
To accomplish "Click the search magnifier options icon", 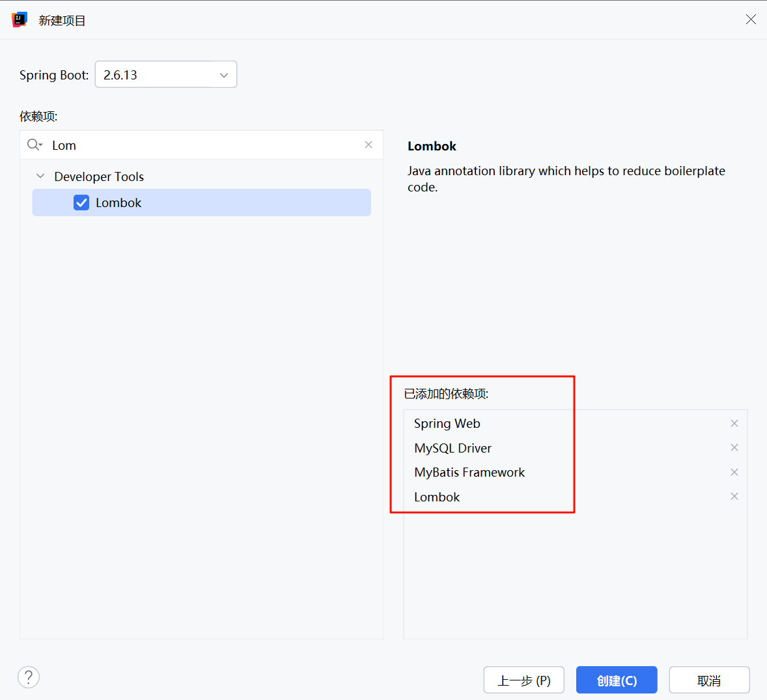I will point(35,145).
